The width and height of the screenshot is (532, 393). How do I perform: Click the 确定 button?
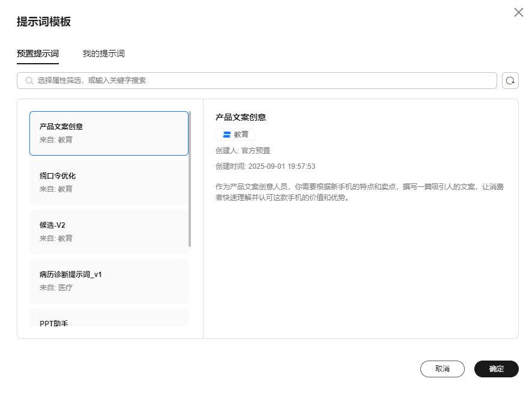click(496, 368)
